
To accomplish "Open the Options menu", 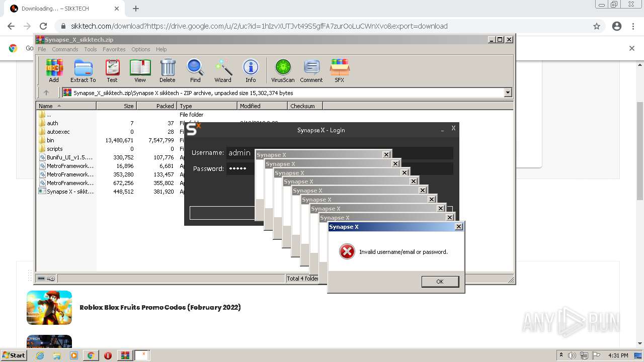I will (x=141, y=49).
